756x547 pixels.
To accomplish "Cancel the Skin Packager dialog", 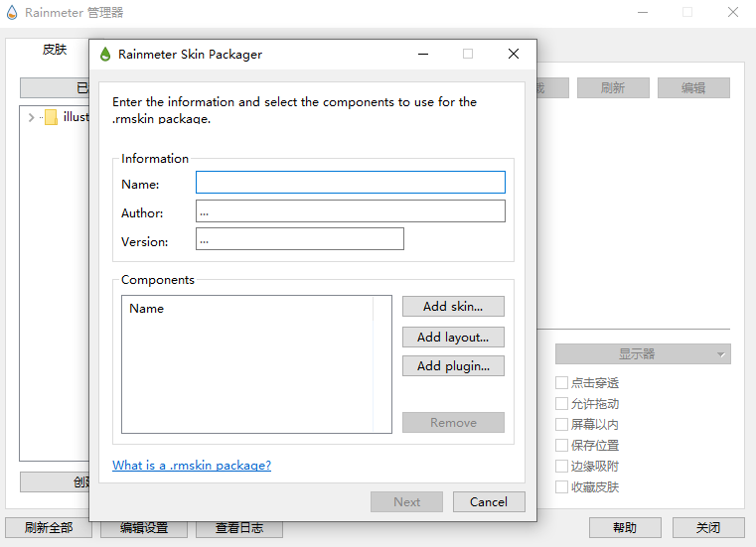I will click(489, 501).
